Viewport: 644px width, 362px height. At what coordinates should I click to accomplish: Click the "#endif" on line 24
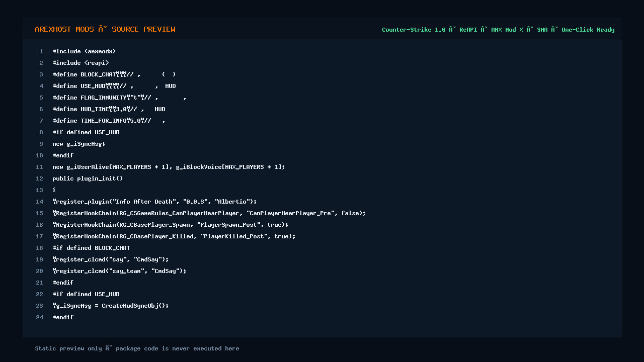click(63, 317)
